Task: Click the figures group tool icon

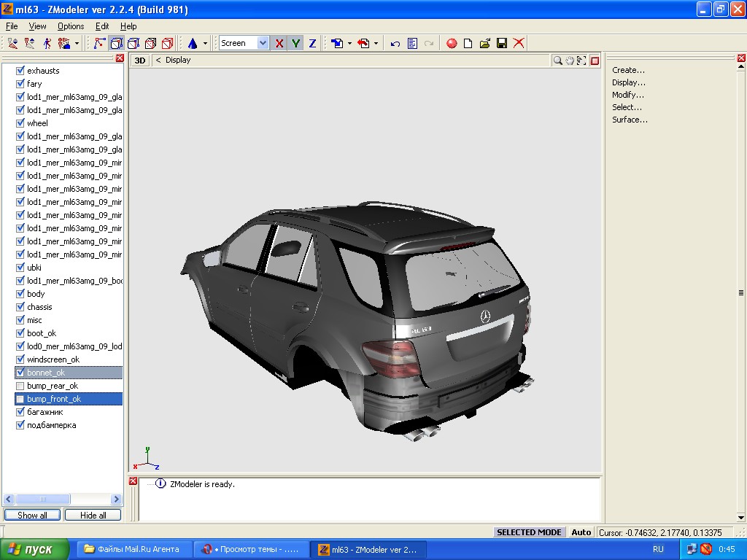Action: pos(64,43)
